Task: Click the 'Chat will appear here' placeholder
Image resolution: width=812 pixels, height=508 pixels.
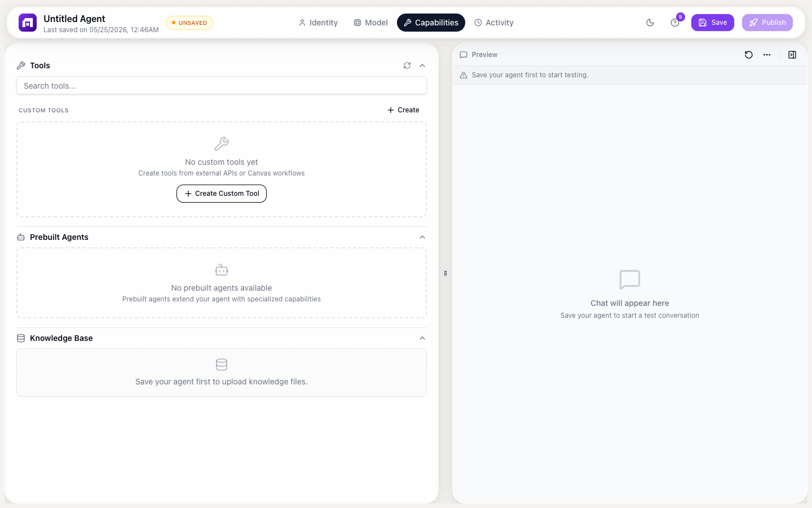Action: [630, 303]
